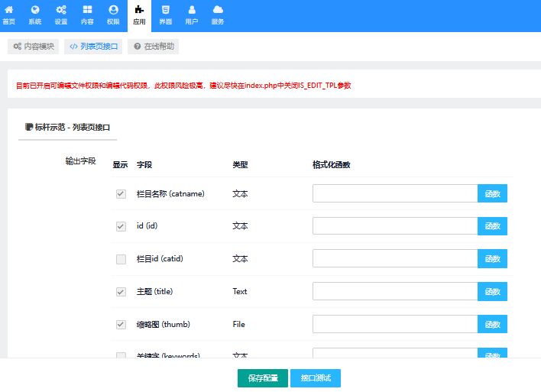541x392 pixels.
Task: Switch to the 内容模块 tab
Action: 34,47
